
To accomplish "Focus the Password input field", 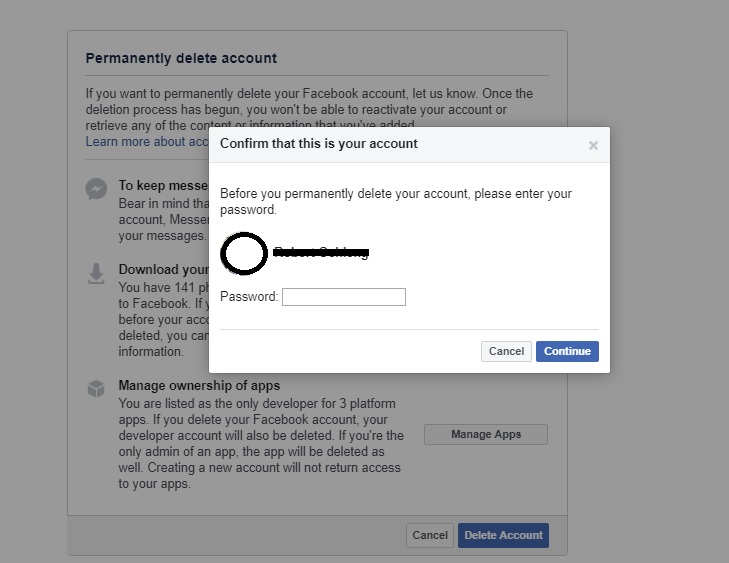I will (344, 297).
